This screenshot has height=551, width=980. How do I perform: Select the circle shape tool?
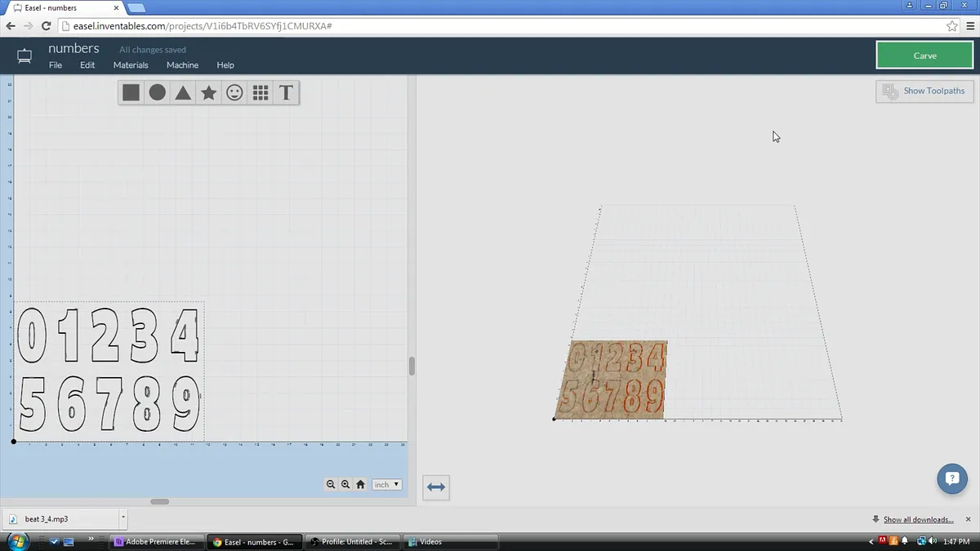[157, 93]
